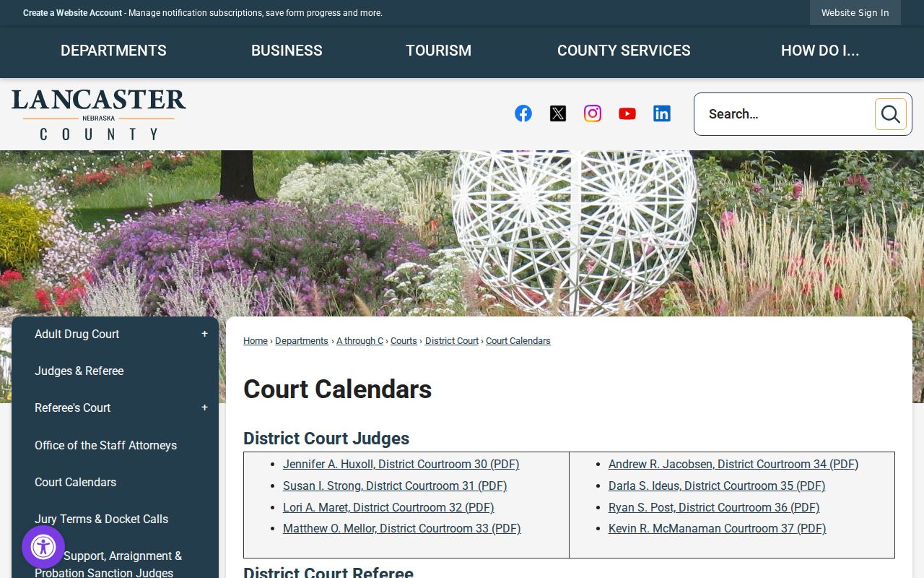
Task: Go to Home breadcrumb
Action: pos(256,341)
